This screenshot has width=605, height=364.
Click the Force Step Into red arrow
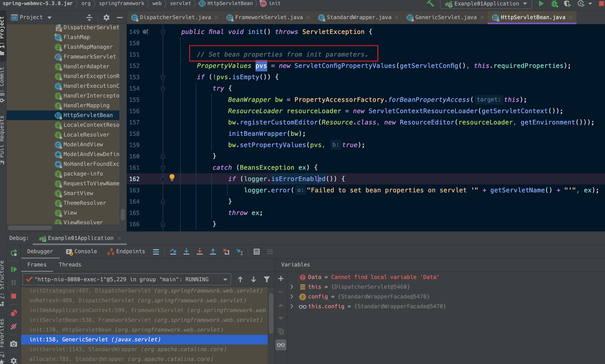200,251
